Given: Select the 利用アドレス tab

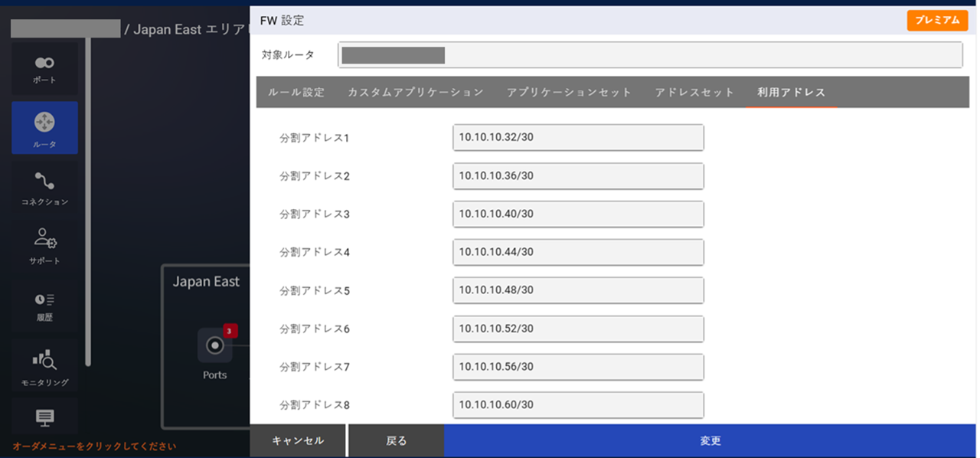Looking at the screenshot, I should pyautogui.click(x=792, y=92).
